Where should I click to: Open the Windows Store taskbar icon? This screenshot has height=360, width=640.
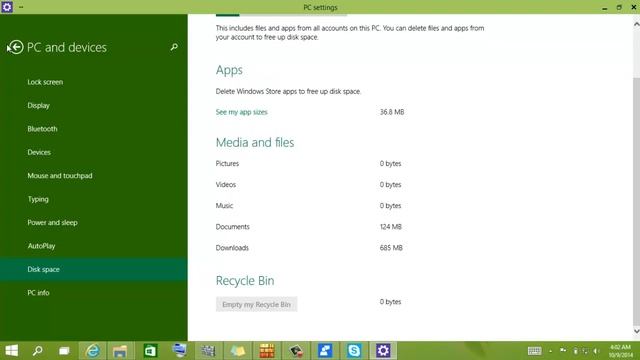150,351
